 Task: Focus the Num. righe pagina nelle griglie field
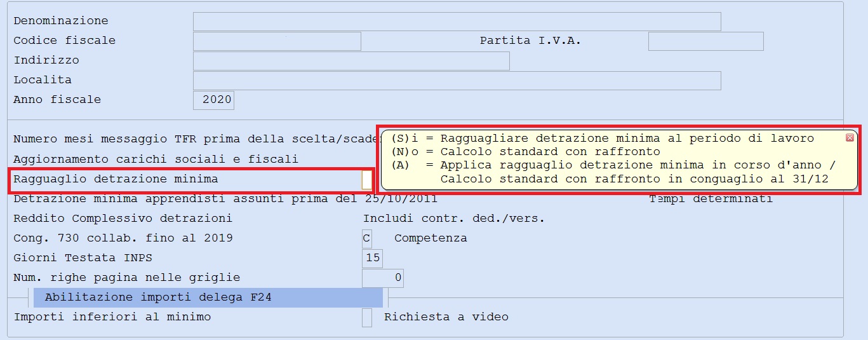coord(383,278)
